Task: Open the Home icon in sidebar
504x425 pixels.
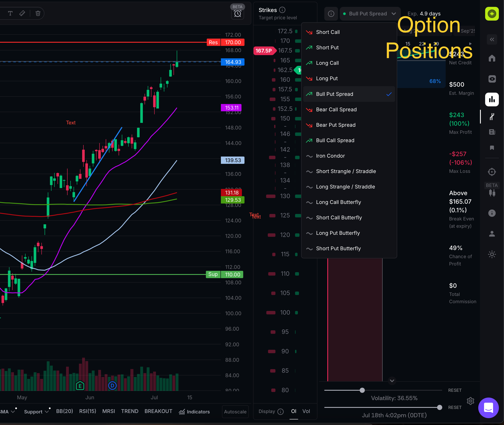Action: pyautogui.click(x=492, y=58)
